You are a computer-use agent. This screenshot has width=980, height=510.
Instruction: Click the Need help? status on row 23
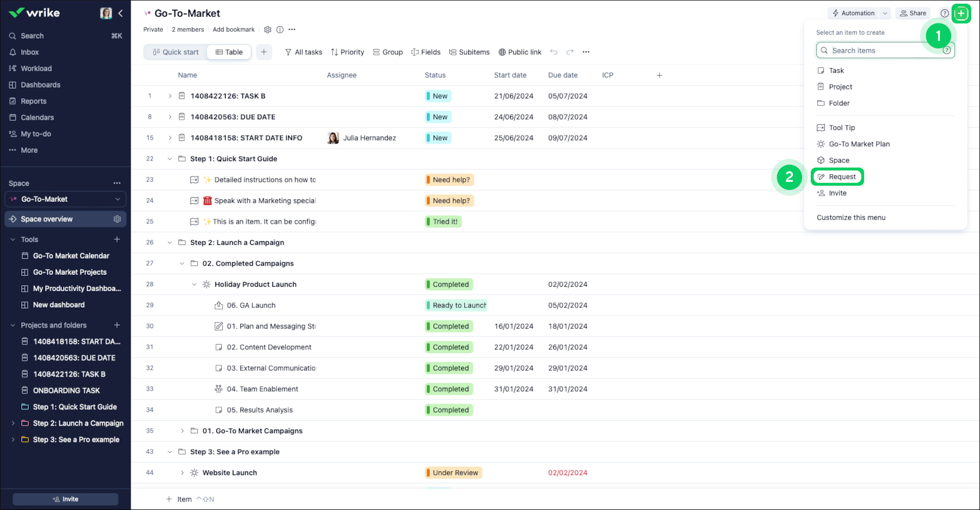click(450, 180)
